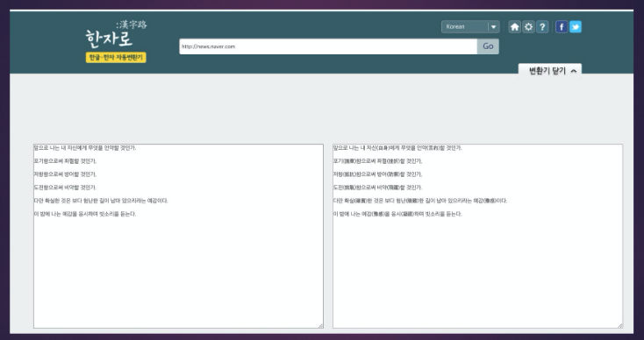Open settings via the gear icon
Screen dimensions: 644x340
528,27
